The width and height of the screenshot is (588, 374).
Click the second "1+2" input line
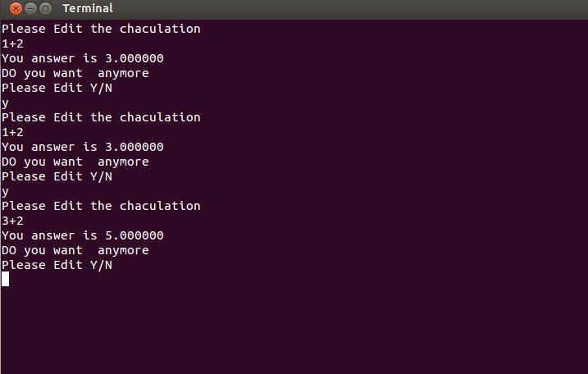(13, 132)
